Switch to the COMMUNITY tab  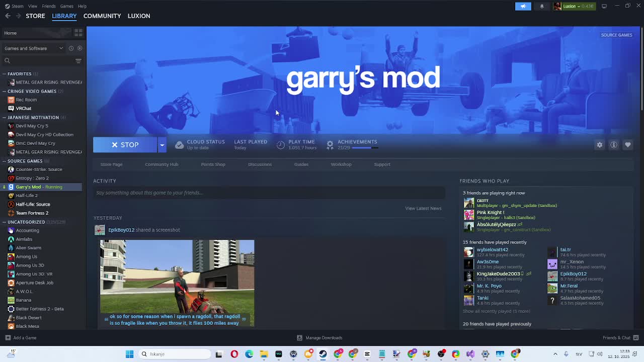point(102,16)
